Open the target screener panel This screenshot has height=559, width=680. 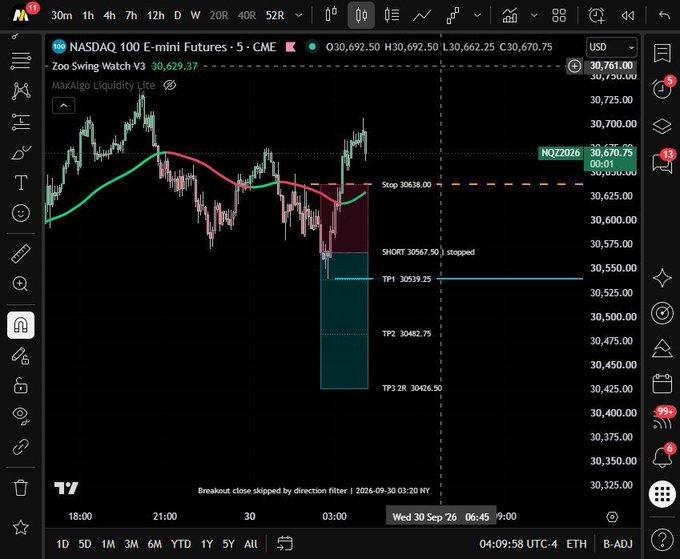tap(662, 313)
